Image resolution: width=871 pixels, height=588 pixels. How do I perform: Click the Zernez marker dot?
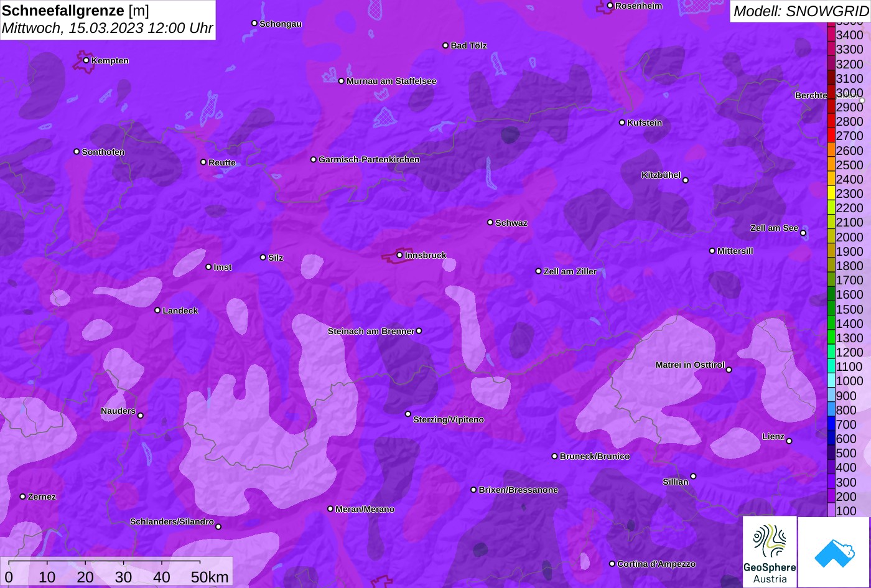coord(23,497)
